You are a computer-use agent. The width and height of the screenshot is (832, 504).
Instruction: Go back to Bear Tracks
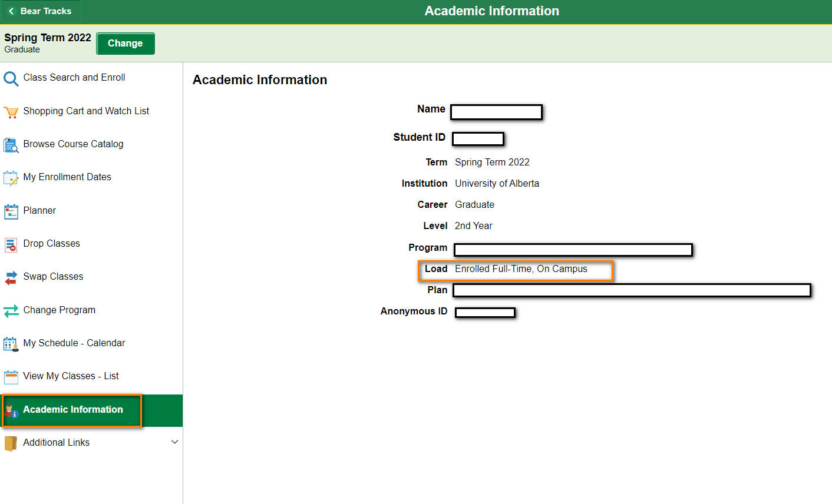pos(40,11)
